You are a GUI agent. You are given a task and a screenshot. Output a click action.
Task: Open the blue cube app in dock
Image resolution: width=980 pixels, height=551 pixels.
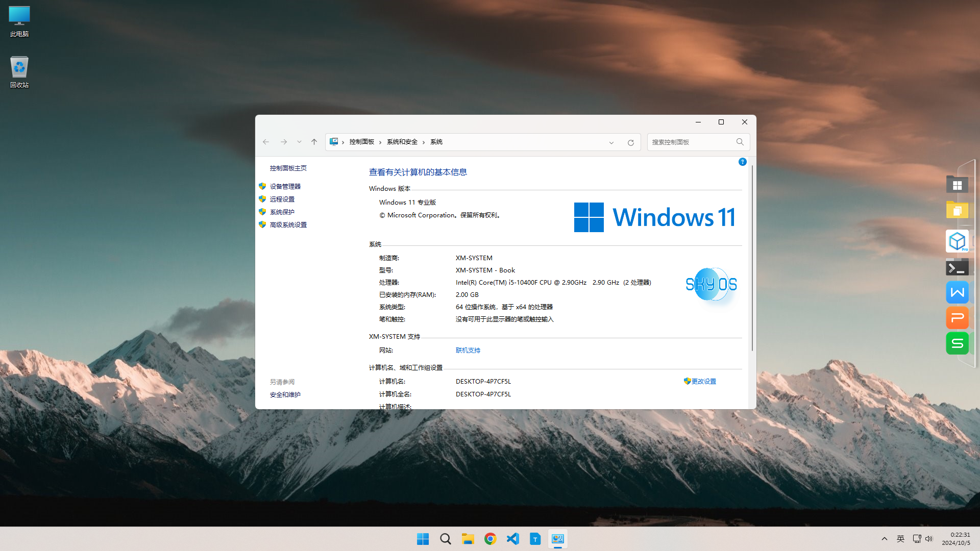pyautogui.click(x=957, y=241)
